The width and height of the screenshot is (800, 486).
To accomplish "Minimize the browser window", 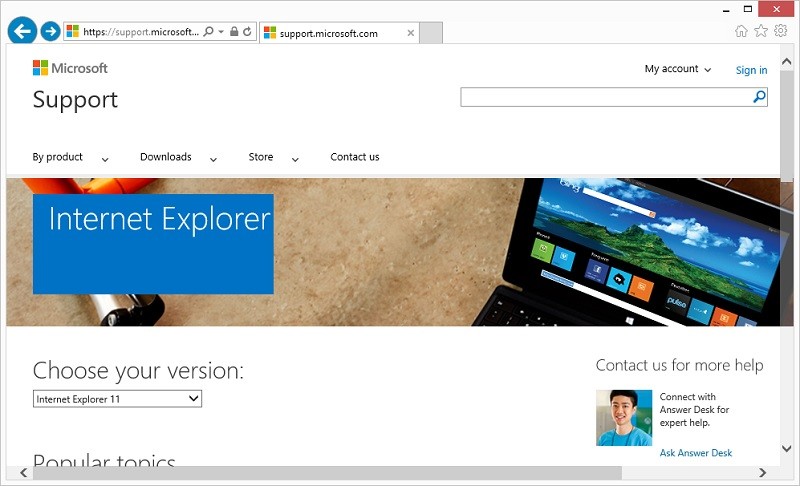I will tap(726, 9).
